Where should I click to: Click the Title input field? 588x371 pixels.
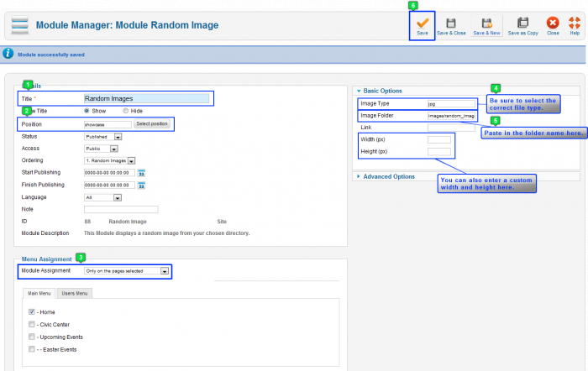pos(145,98)
